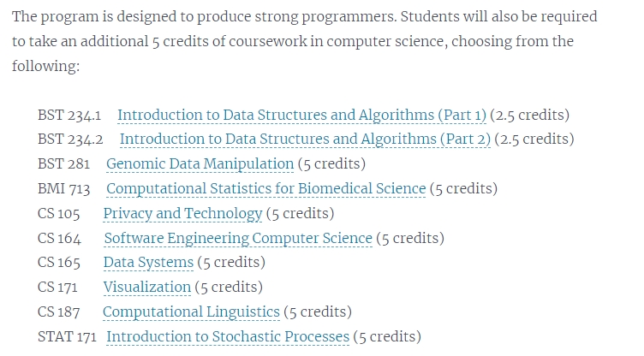Viewport: 644px width, 356px height.
Task: Click the BST 234.1 course code
Action: point(69,116)
